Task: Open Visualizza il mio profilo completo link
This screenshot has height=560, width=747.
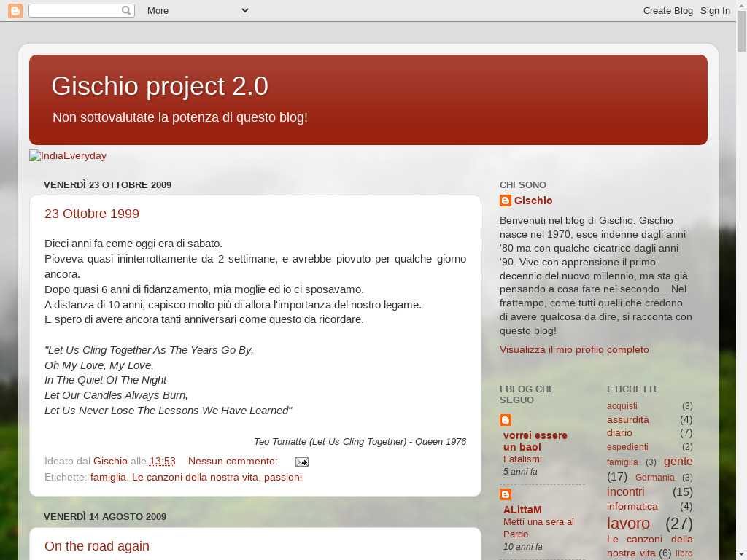Action: click(574, 349)
